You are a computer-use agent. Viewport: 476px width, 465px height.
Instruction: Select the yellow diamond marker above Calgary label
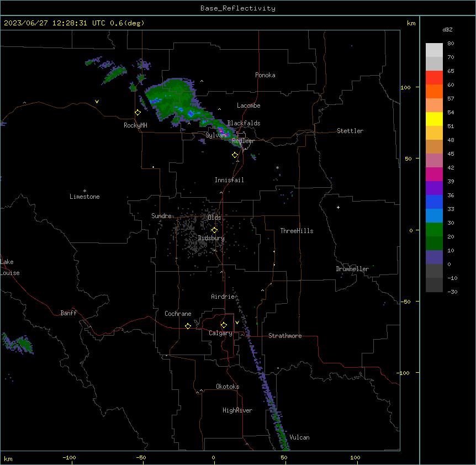tap(224, 325)
